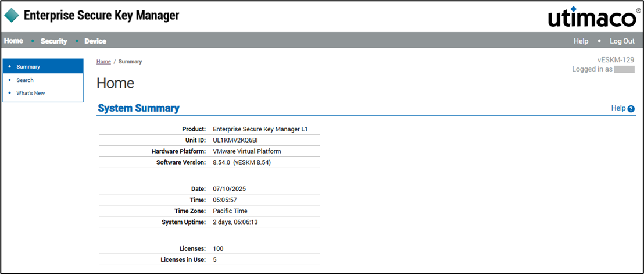Click the Product value Enterprise Secure Key Manager L1
The image size is (644, 274).
tap(260, 129)
